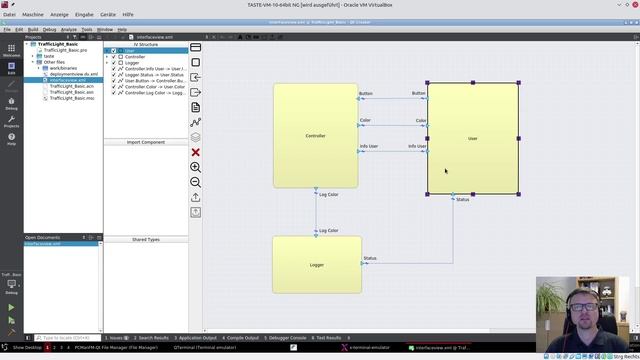
Task: Open the Build menu
Action: coord(33,30)
